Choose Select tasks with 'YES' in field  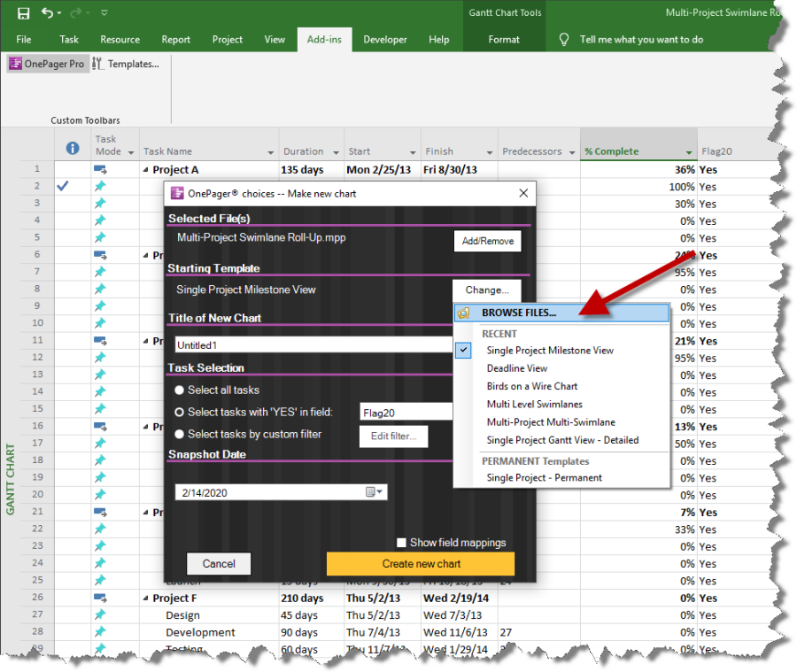(179, 413)
